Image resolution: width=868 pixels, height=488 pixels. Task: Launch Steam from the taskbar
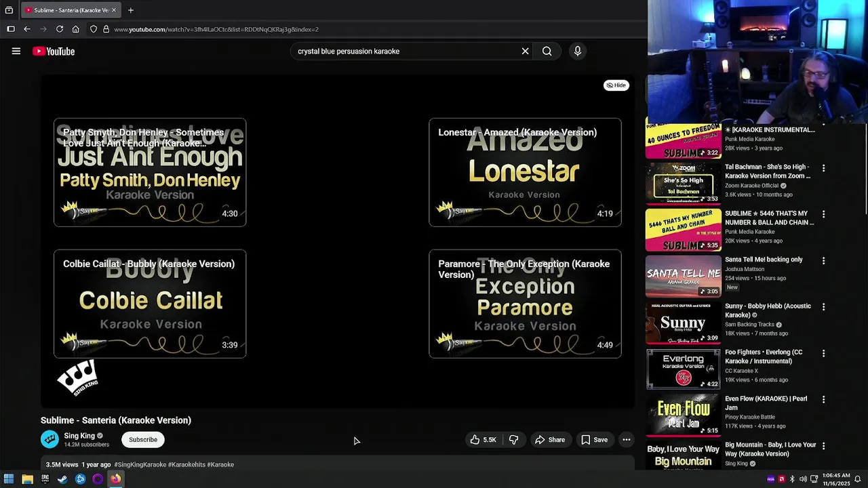62,479
